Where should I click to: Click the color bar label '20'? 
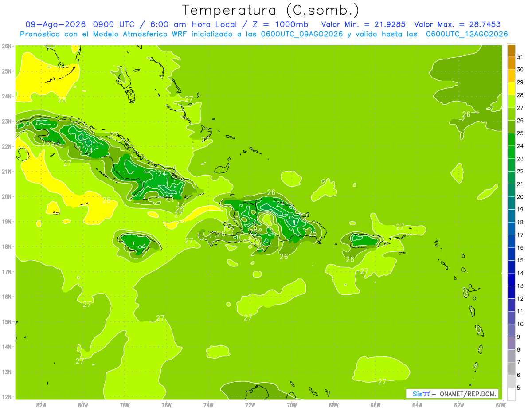[520, 197]
